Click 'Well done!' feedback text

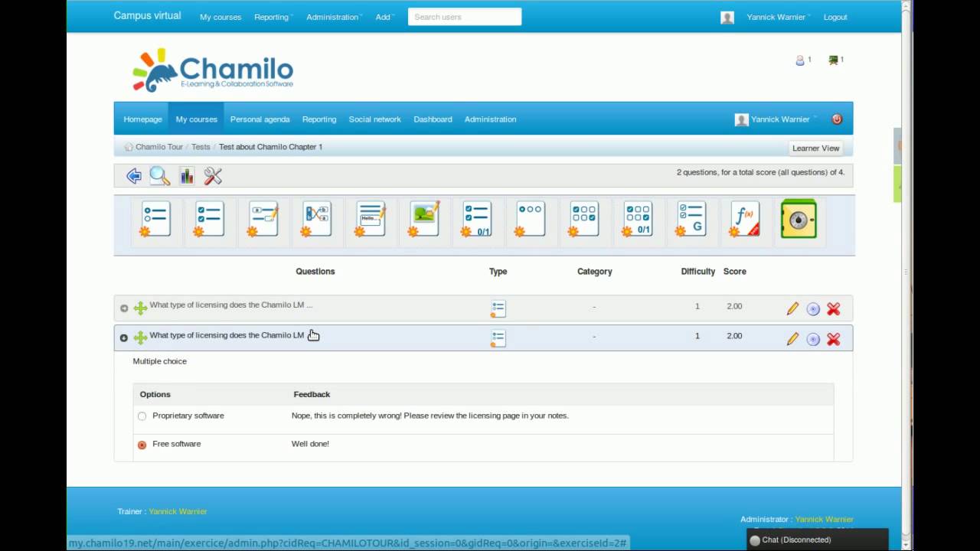click(x=310, y=444)
